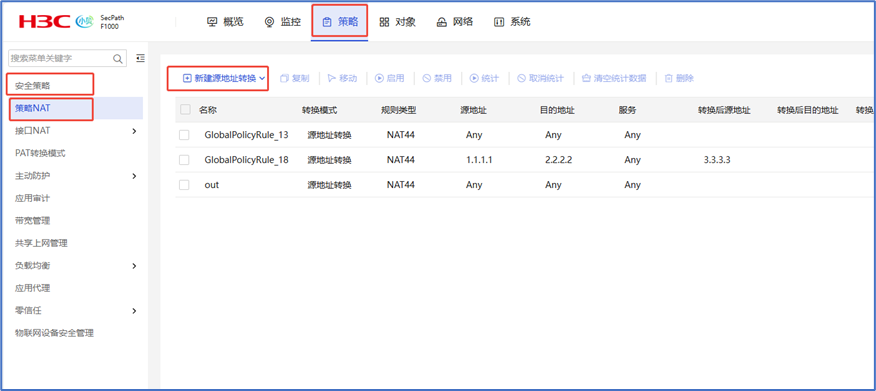This screenshot has height=391, width=876.
Task: Click NAT44 in GlobalPolicyRule_18 row
Action: click(x=401, y=160)
